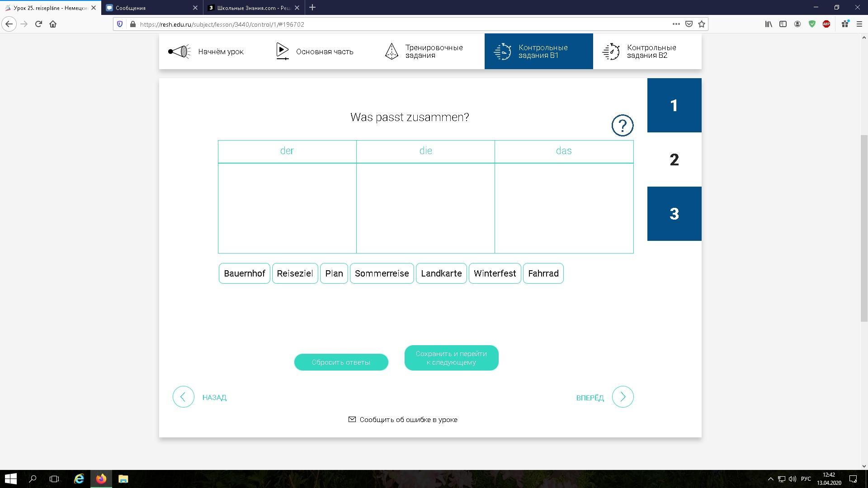Image resolution: width=868 pixels, height=488 pixels.
Task: Click the browser reload button
Action: [38, 24]
